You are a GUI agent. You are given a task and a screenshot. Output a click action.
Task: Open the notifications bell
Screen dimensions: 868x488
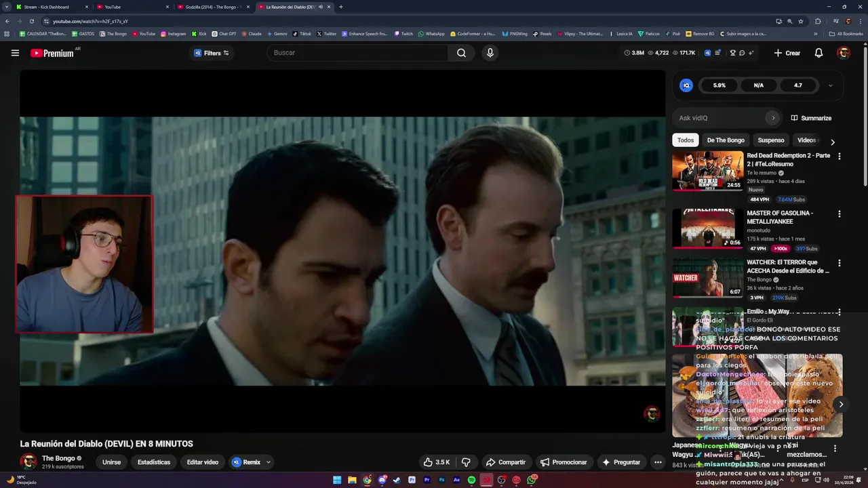click(x=818, y=53)
